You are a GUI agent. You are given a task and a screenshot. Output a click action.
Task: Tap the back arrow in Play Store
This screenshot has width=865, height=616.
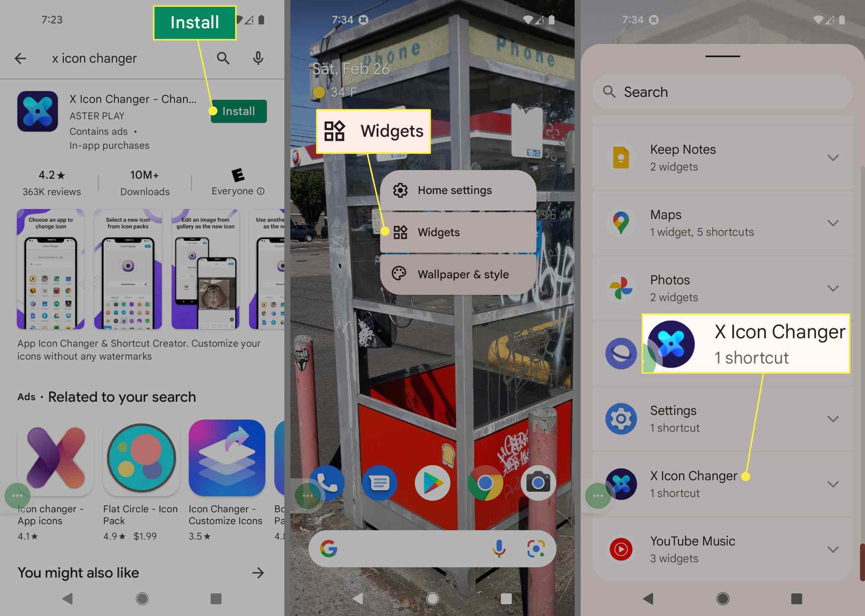coord(20,58)
